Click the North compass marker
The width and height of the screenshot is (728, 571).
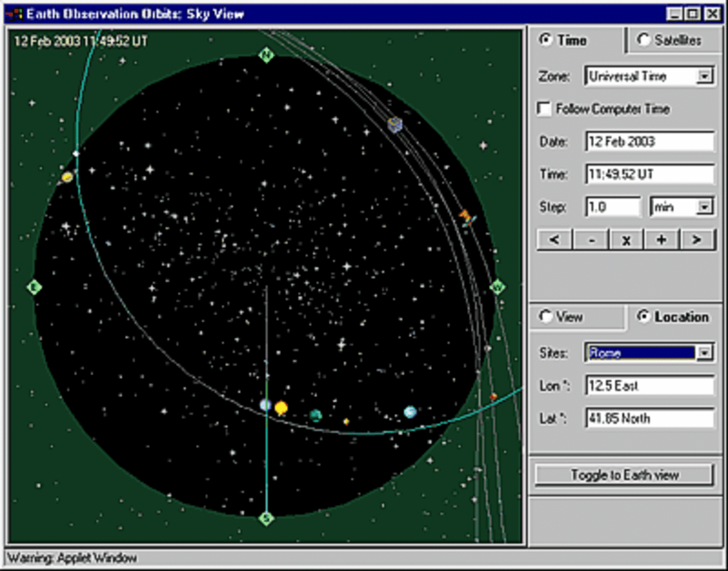tap(267, 55)
